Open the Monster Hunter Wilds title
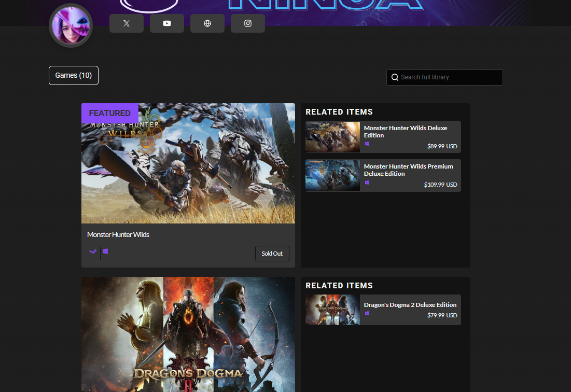The image size is (571, 392). pos(118,235)
